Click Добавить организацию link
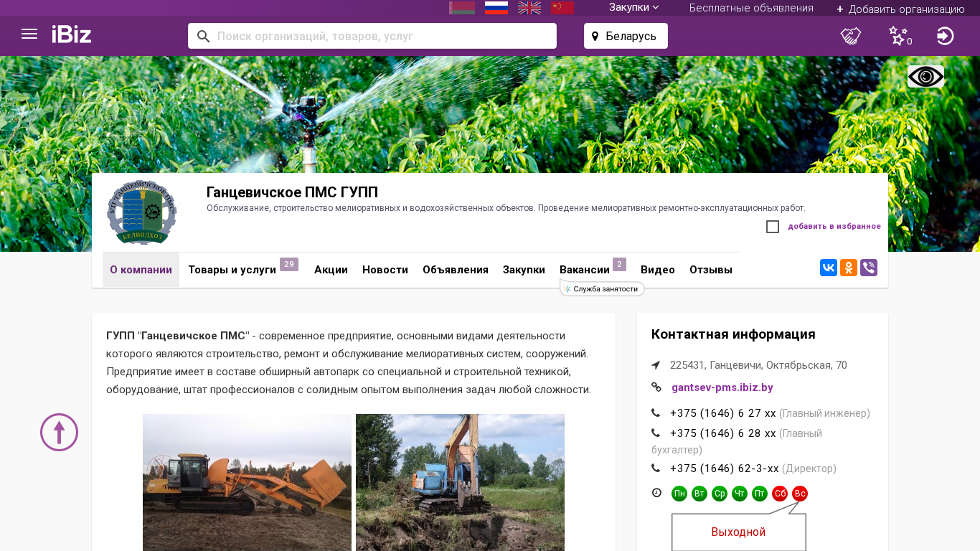Image resolution: width=980 pixels, height=551 pixels. 900,9
